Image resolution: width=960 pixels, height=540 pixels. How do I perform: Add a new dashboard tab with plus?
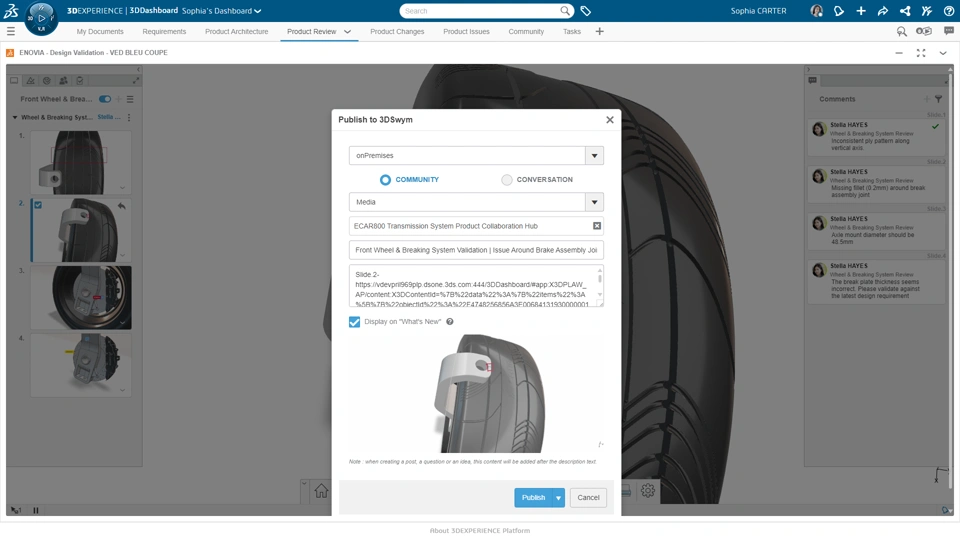[599, 31]
